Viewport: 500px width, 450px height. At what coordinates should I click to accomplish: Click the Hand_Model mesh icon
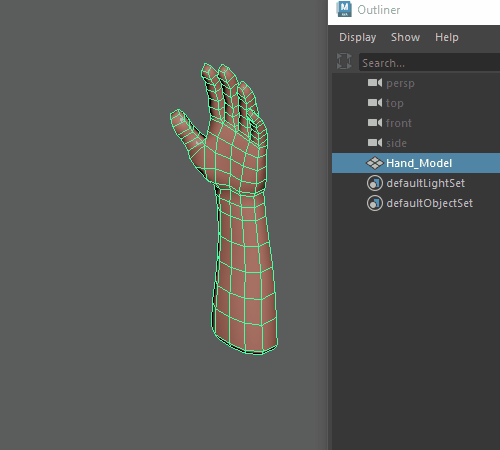(375, 163)
